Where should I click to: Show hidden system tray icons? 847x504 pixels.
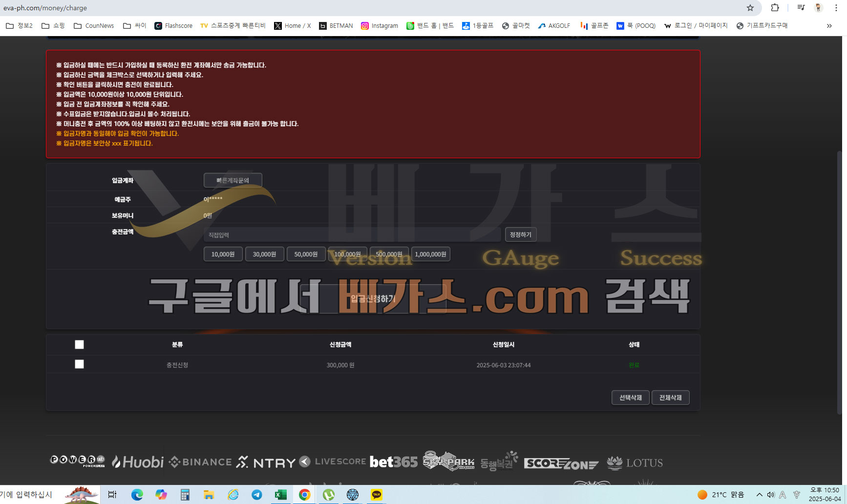coord(760,495)
